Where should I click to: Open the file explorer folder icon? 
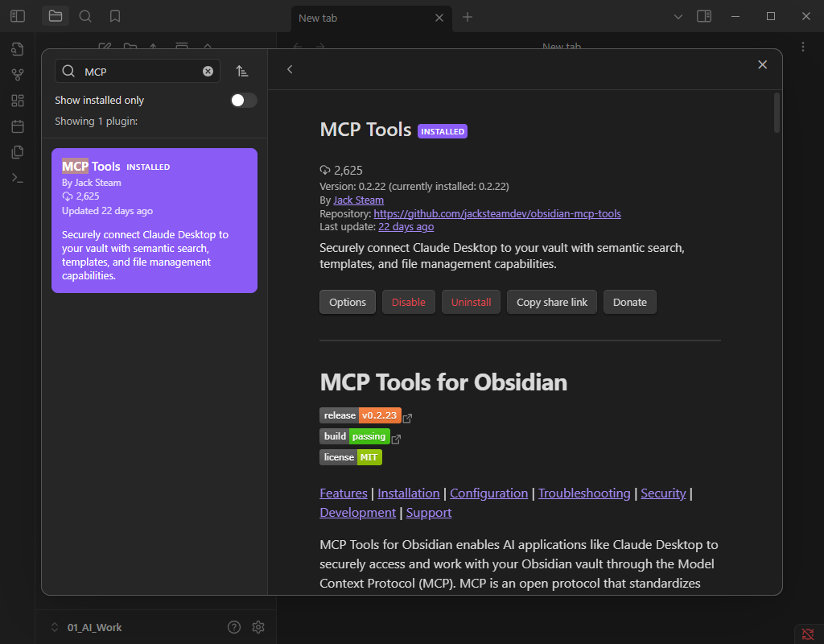(x=56, y=16)
